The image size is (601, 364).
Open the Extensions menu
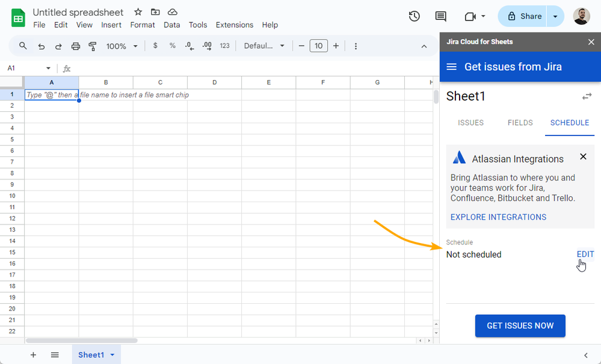click(x=235, y=25)
